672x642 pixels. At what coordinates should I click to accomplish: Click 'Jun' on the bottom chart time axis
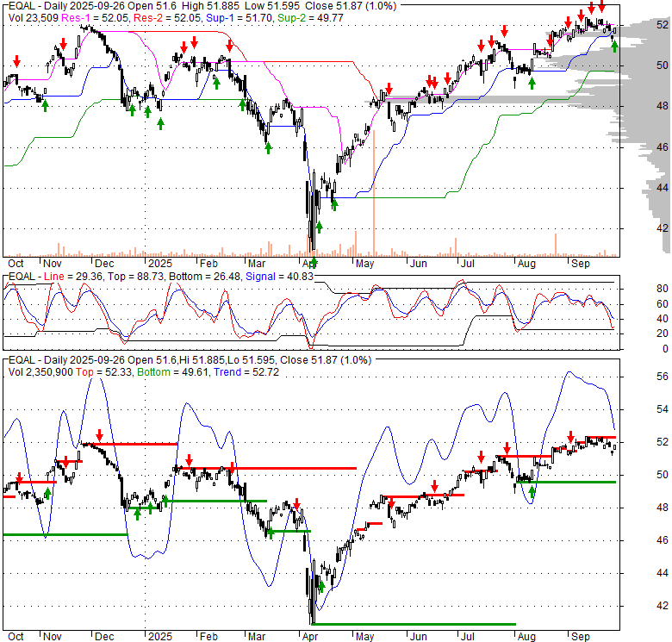coord(419,637)
